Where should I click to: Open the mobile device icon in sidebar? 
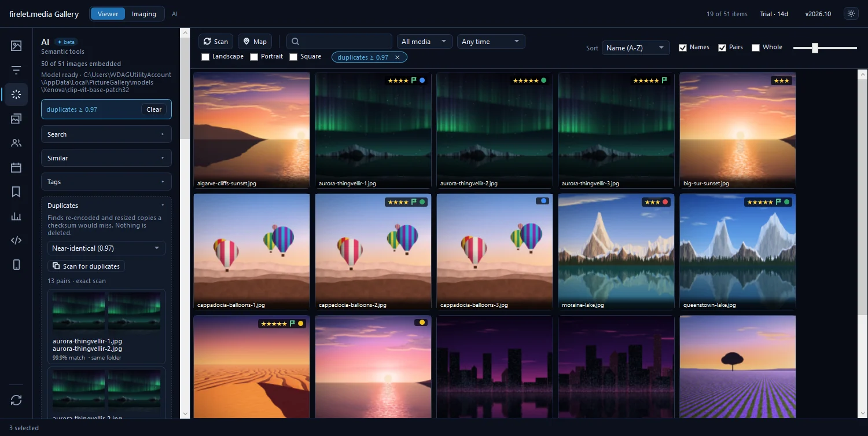[16, 265]
